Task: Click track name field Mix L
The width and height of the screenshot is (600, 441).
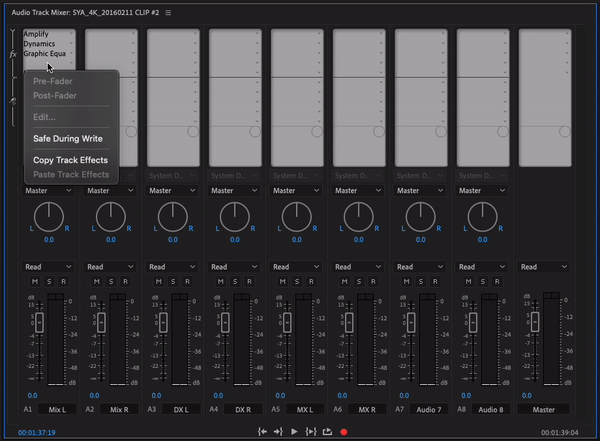Action: 57,409
